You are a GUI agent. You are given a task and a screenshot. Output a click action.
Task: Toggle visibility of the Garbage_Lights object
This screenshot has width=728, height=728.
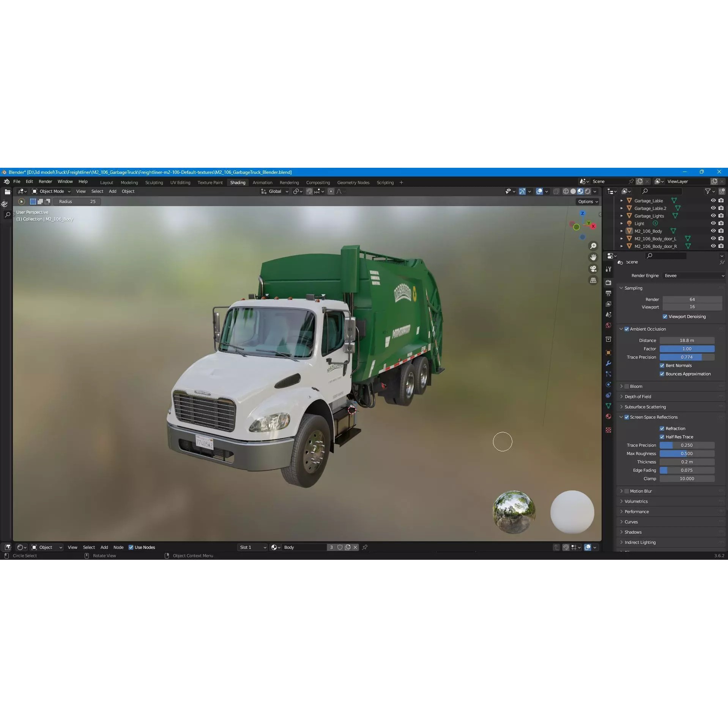tap(712, 216)
